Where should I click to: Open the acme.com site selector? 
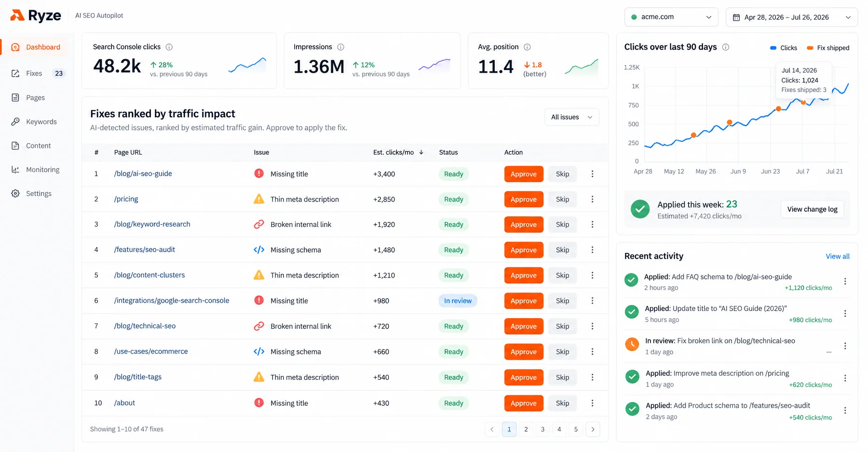click(671, 17)
